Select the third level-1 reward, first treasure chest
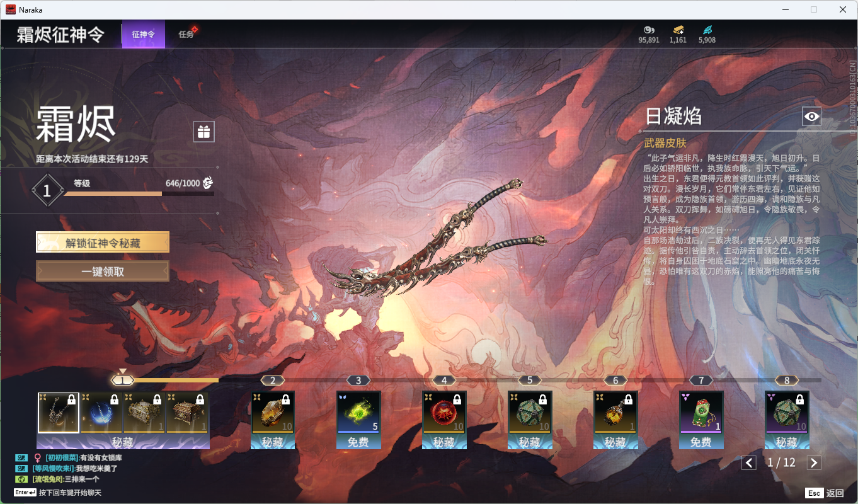 tap(144, 413)
